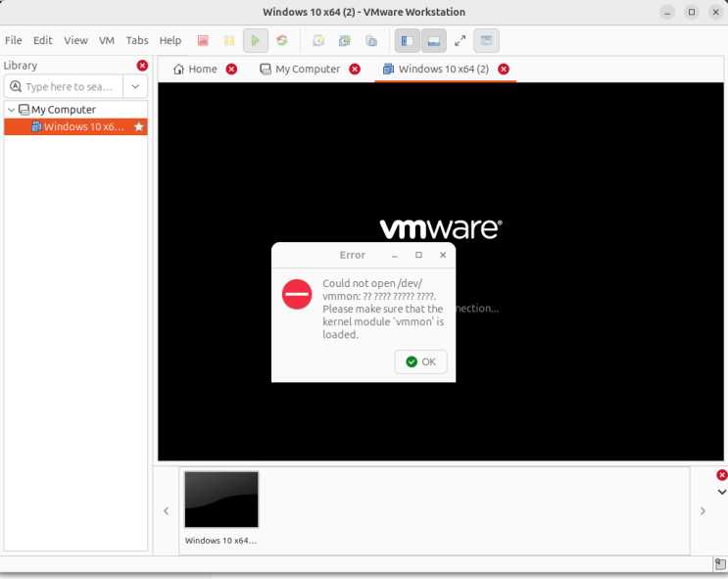The height and width of the screenshot is (579, 728).
Task: Close the Error dialog window
Action: coord(443,255)
